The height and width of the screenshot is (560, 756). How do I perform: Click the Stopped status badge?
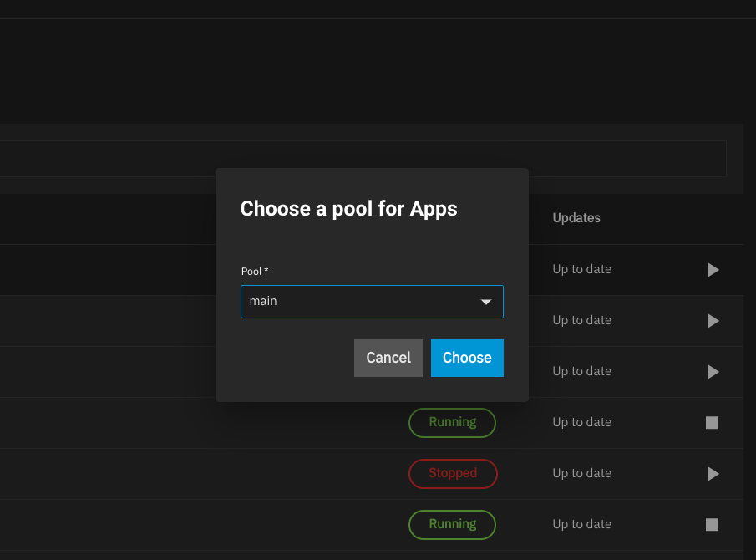(x=453, y=474)
